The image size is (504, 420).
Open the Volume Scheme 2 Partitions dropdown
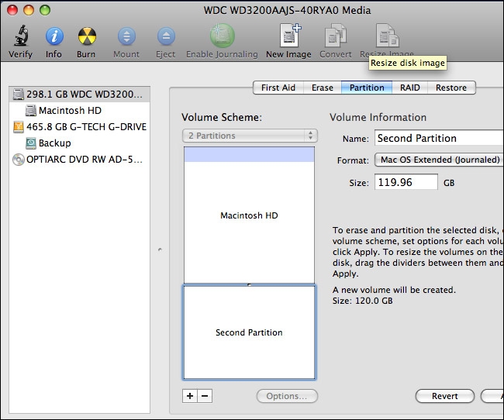250,136
